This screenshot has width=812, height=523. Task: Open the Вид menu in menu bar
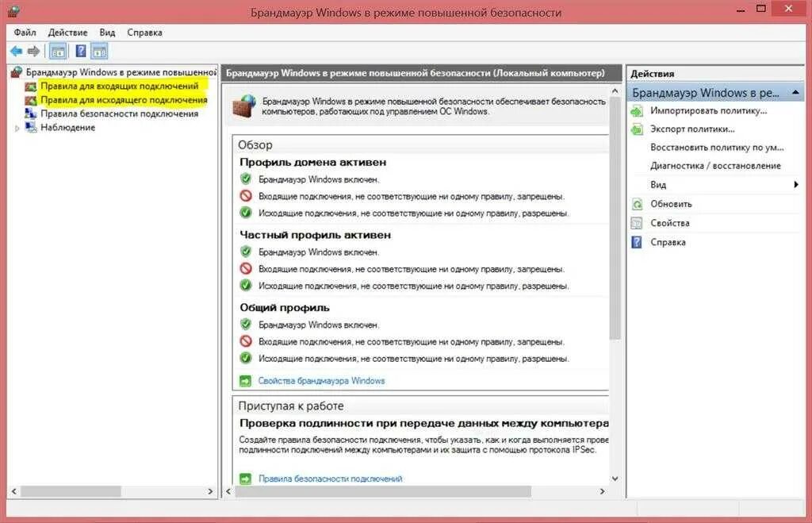tap(107, 32)
